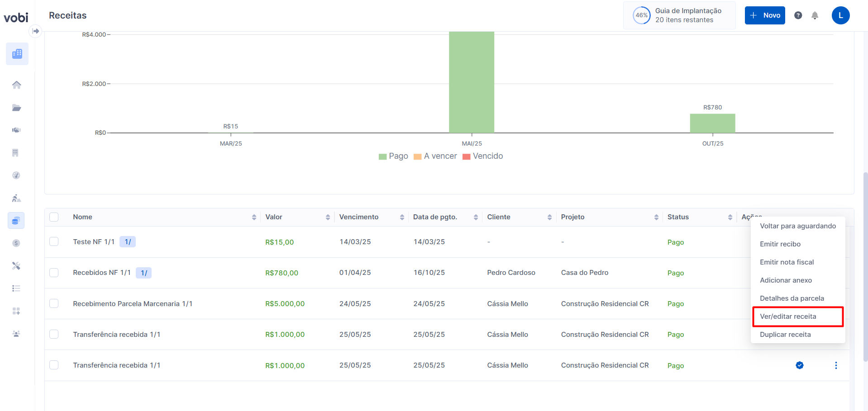Click the home icon in sidebar
This screenshot has height=411, width=868.
tap(17, 85)
